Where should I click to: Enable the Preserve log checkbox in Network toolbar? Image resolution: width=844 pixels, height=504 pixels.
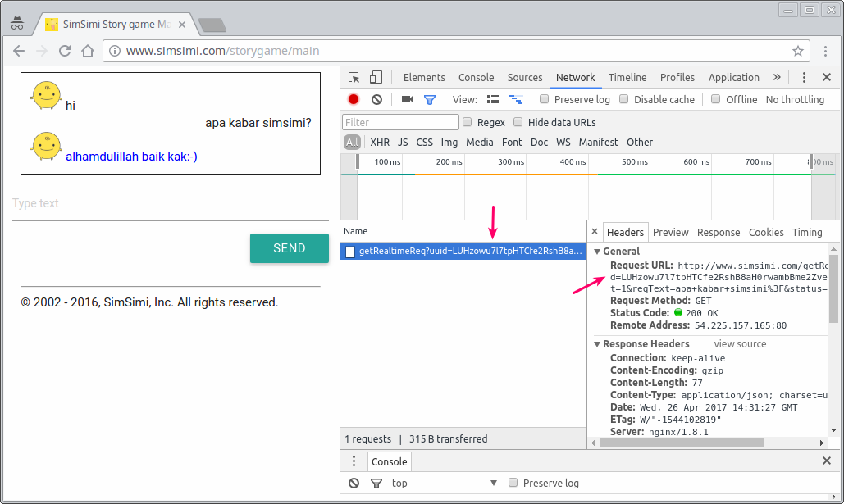pyautogui.click(x=544, y=99)
